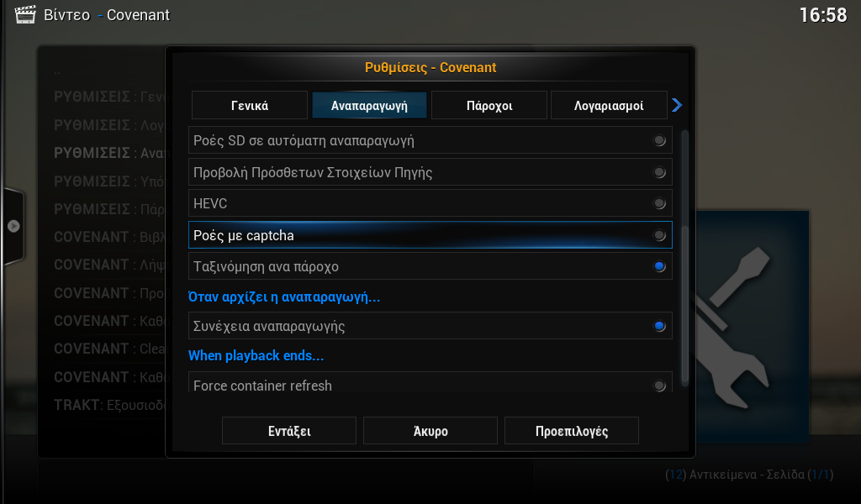Open the side menu arrow handle
The height and width of the screenshot is (504, 861).
(x=13, y=226)
